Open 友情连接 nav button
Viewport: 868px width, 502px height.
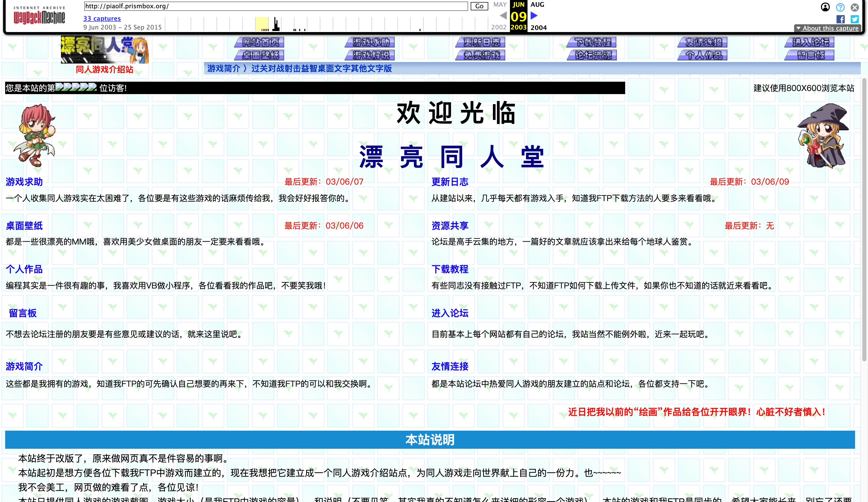tap(703, 42)
